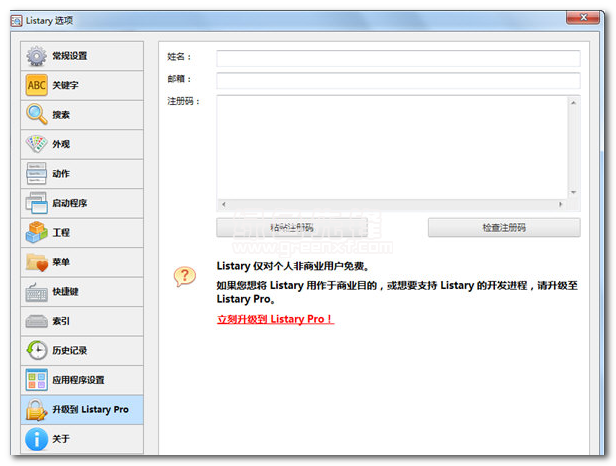Click the grid icon for 应用程序设置
This screenshot has height=466, width=616.
click(x=37, y=380)
